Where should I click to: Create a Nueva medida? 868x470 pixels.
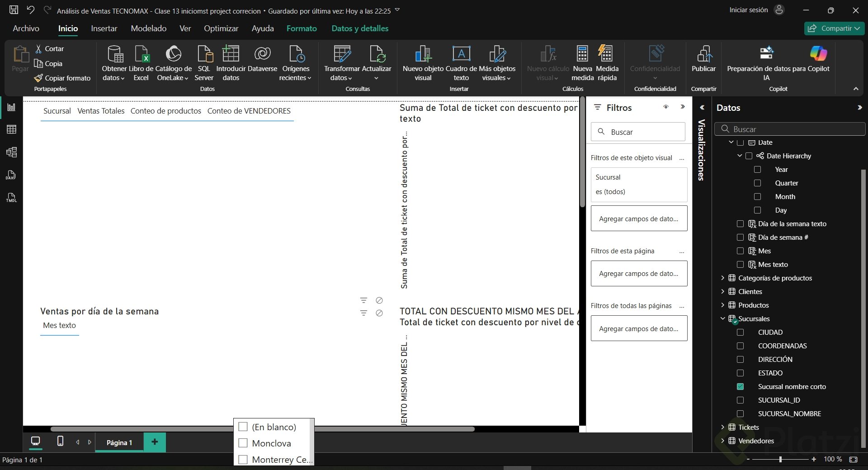coord(582,63)
